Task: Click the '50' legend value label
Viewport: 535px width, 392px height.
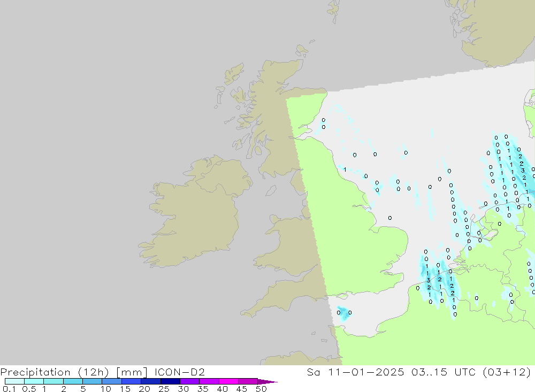Action: [261, 389]
